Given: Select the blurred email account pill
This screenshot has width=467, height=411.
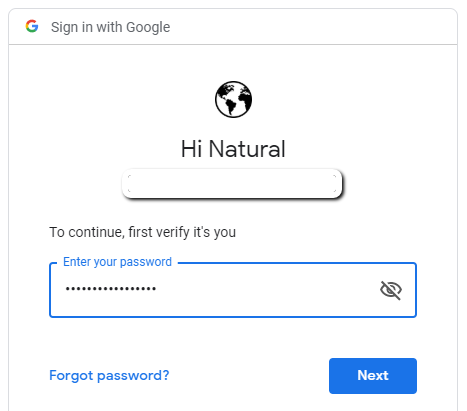Looking at the screenshot, I should click(232, 184).
